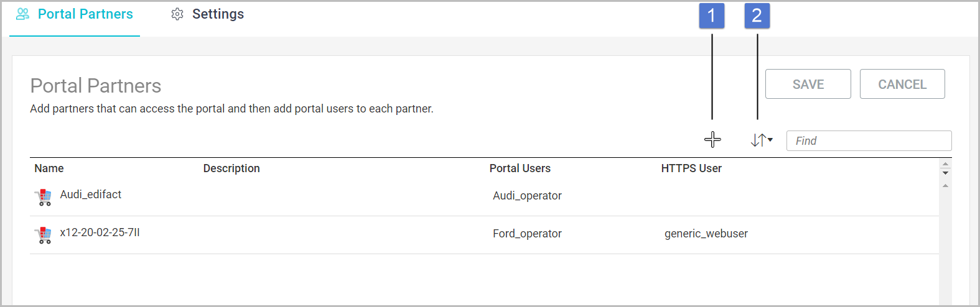Open the column options arrows above scrollbar
Screen dimensions: 980x307
[x=945, y=168]
